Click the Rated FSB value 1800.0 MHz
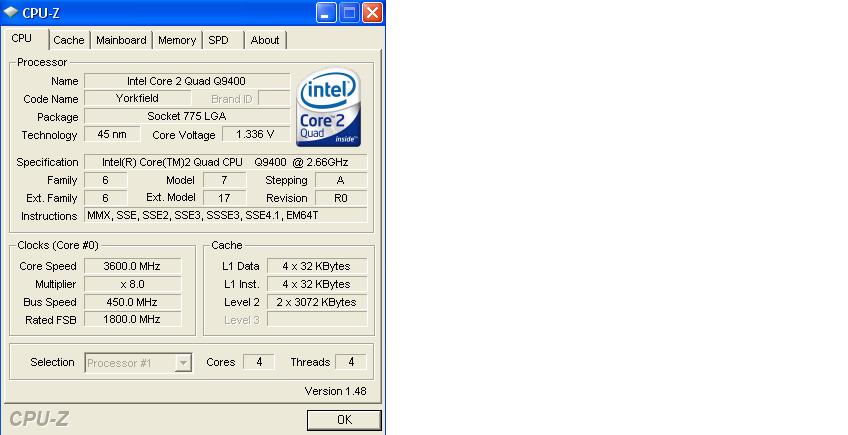This screenshot has height=435, width=848. [x=132, y=320]
